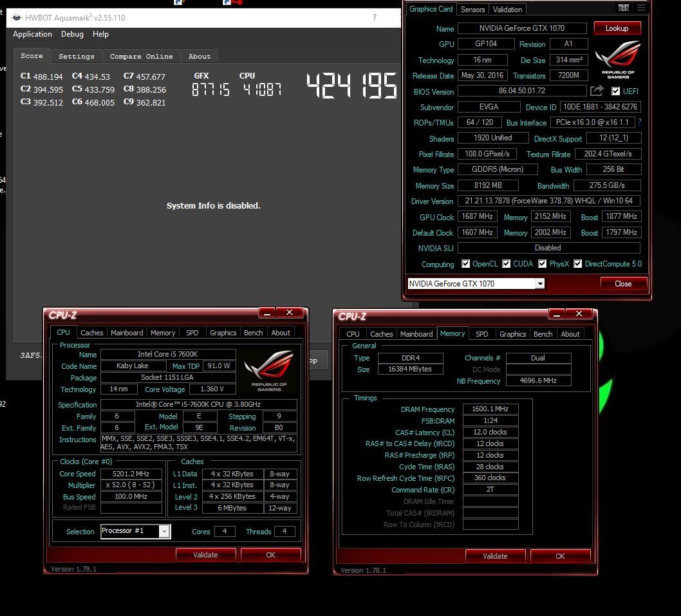
Task: Open SPD tab in right CPU-Z window
Action: (481, 333)
